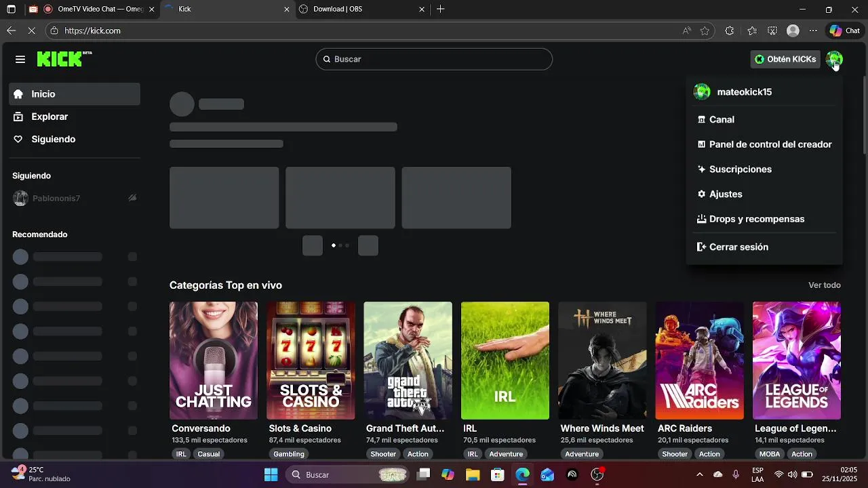This screenshot has height=488, width=868.
Task: Click the profile avatar in header
Action: click(834, 59)
